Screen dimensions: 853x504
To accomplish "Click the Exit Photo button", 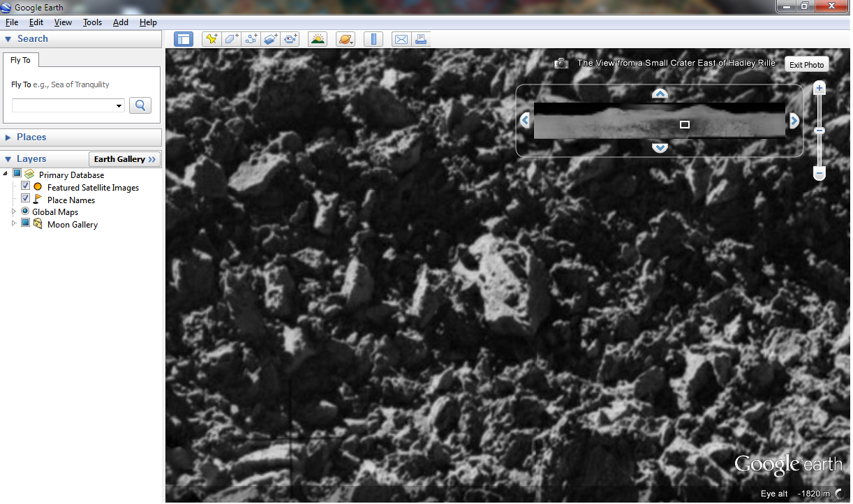I will click(x=806, y=64).
